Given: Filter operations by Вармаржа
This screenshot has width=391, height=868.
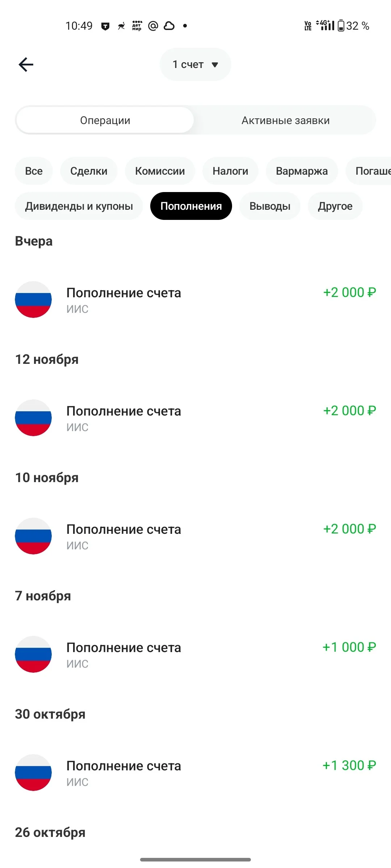Looking at the screenshot, I should pyautogui.click(x=302, y=171).
